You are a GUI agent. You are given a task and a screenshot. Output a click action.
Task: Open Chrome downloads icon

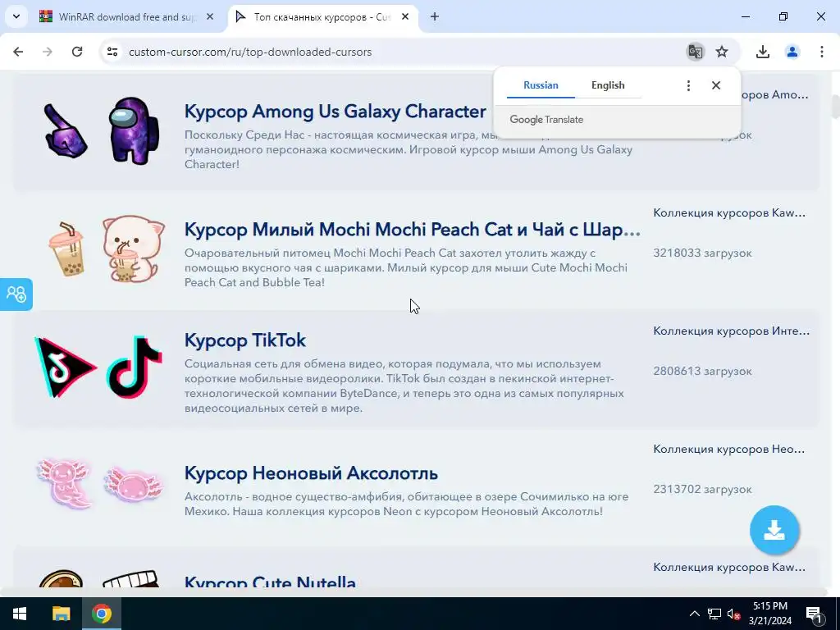pyautogui.click(x=762, y=52)
